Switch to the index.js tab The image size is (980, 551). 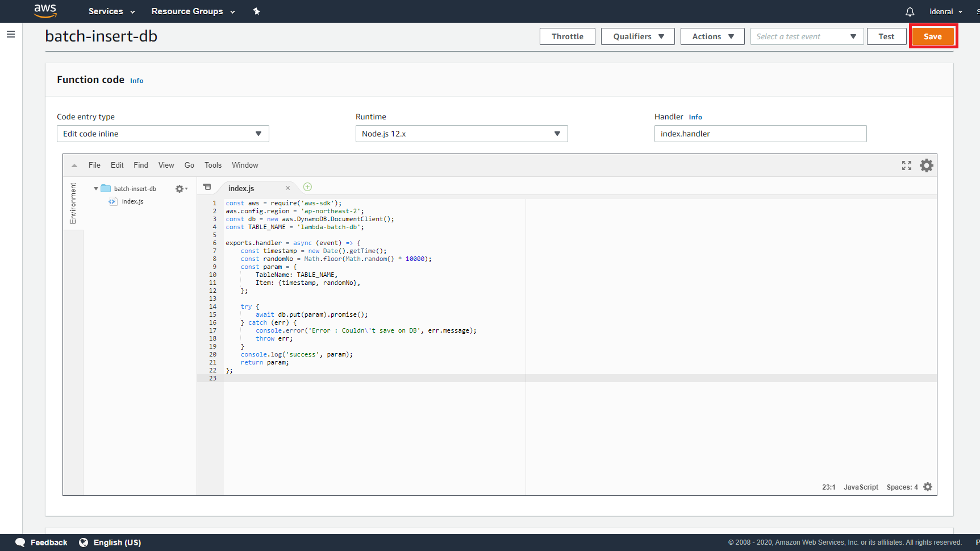[241, 188]
